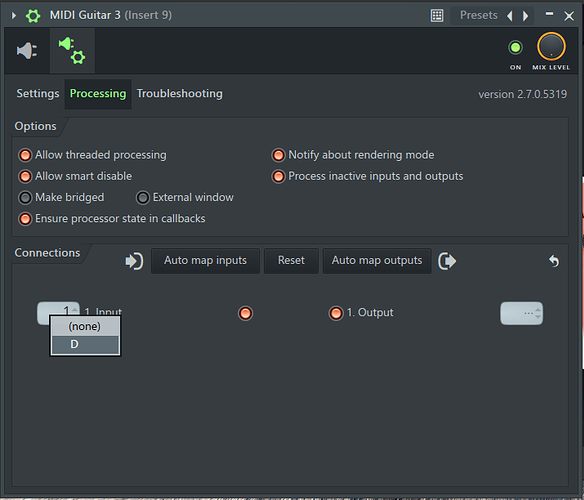The height and width of the screenshot is (500, 584).
Task: Enable External window option
Action: (x=143, y=197)
